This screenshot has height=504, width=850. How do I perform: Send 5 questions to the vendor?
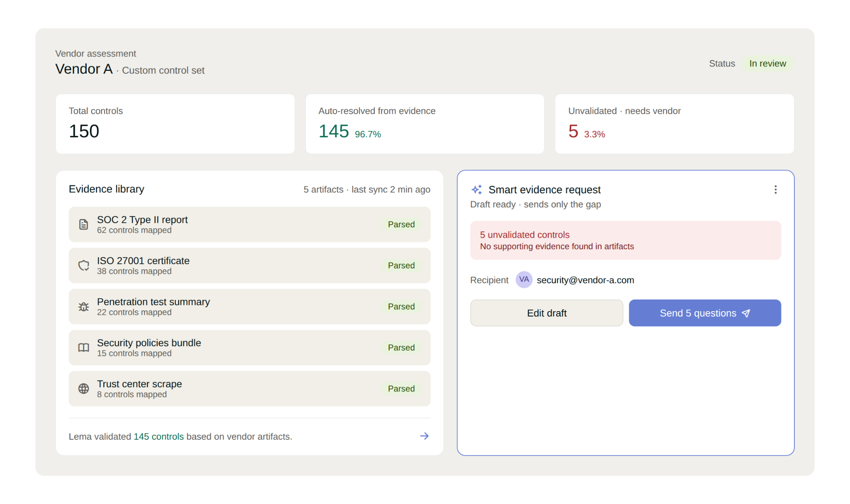click(x=705, y=313)
